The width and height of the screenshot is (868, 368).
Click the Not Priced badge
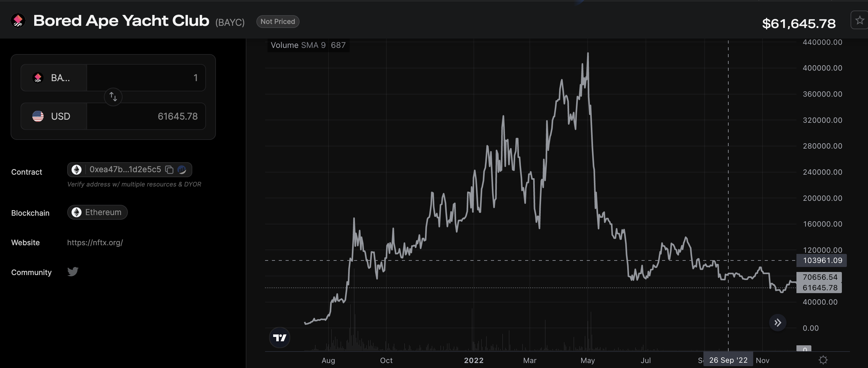tap(278, 21)
